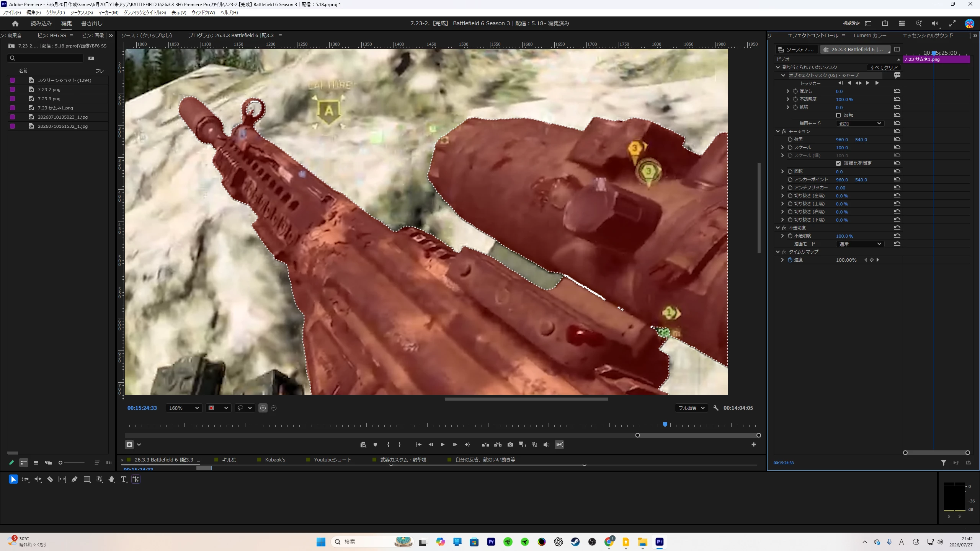
Task: Open Chrome from the Windows taskbar
Action: point(609,542)
